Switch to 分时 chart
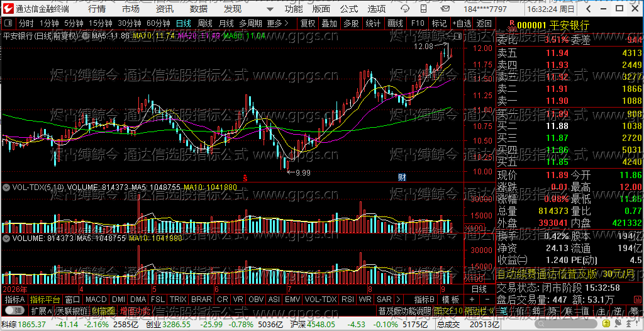The image size is (644, 331). 26,23
